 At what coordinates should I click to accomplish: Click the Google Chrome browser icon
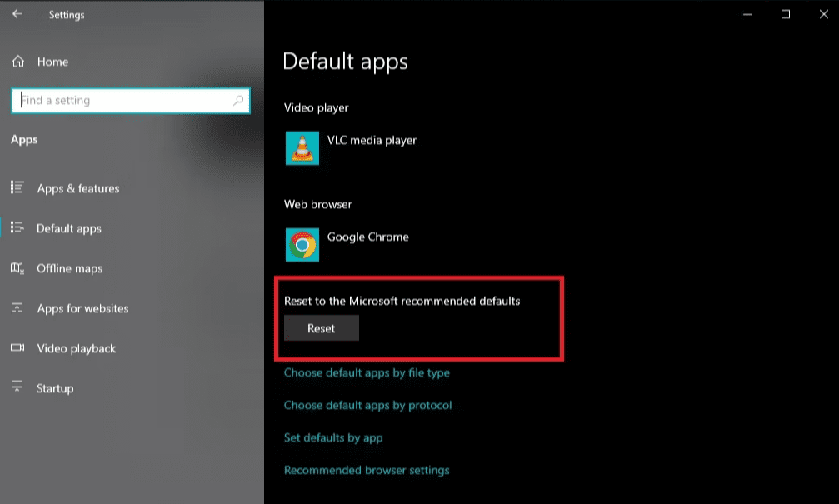tap(302, 245)
